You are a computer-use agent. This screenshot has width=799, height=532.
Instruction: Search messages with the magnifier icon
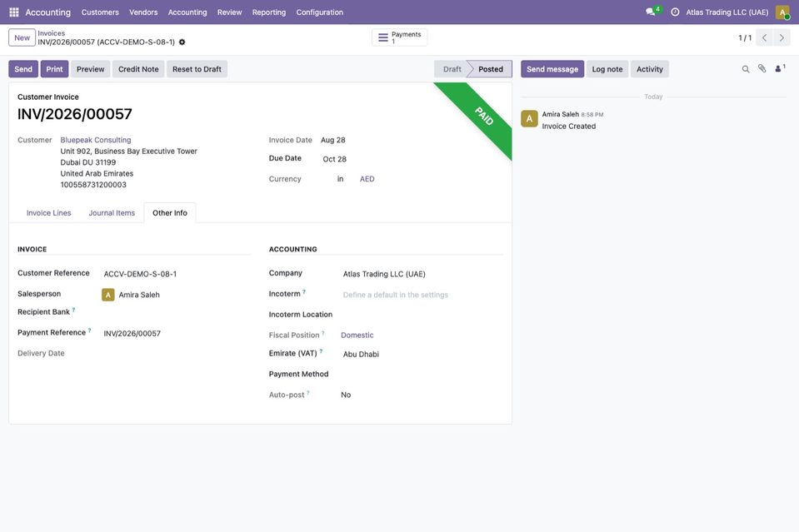746,69
